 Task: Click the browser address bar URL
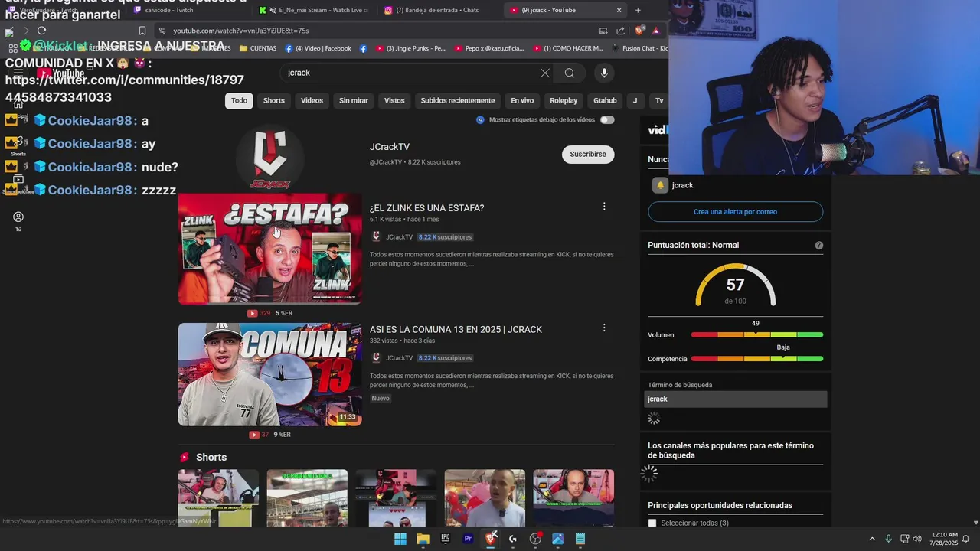(241, 31)
